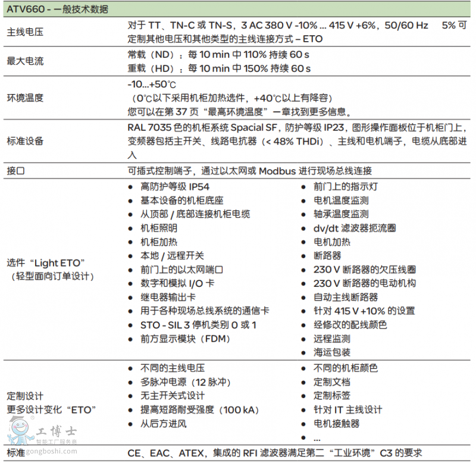The width and height of the screenshot is (476, 463).
Task: Select the 主线电压 row label
Action: click(25, 33)
